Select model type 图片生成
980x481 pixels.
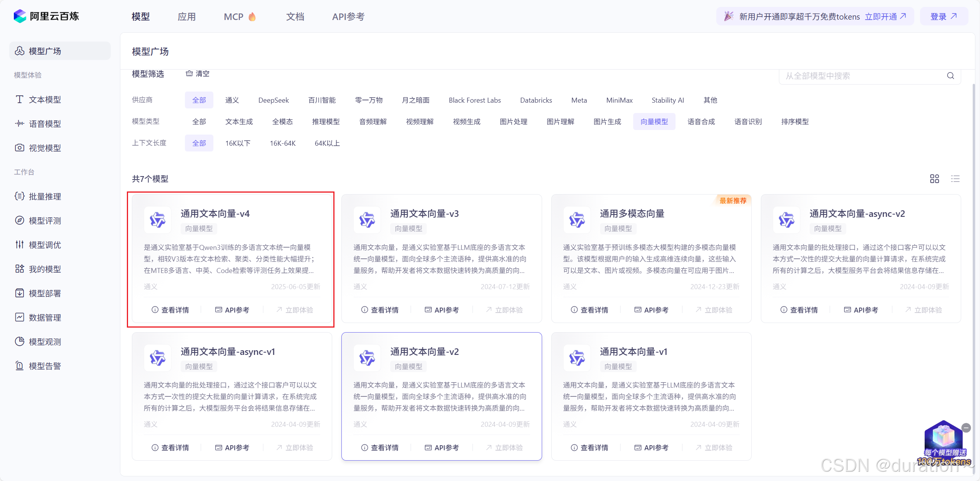607,121
